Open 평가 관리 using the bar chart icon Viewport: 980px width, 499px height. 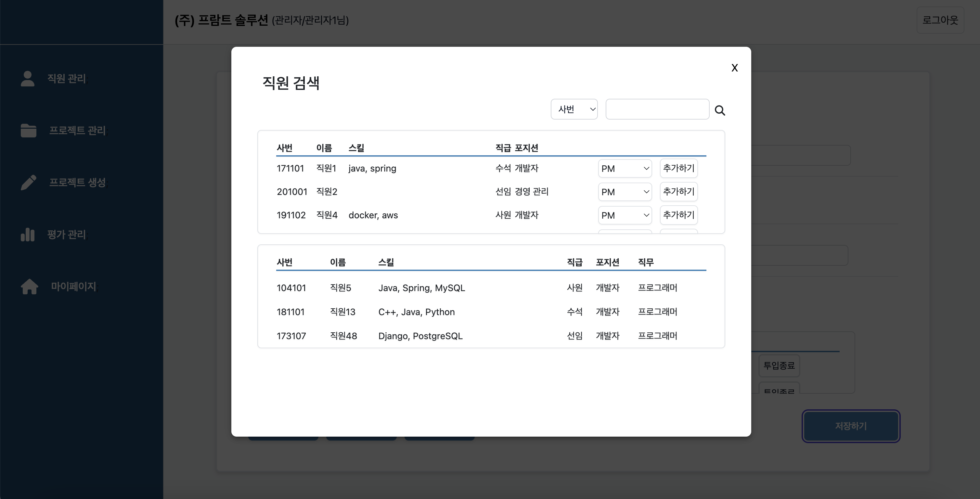27,235
